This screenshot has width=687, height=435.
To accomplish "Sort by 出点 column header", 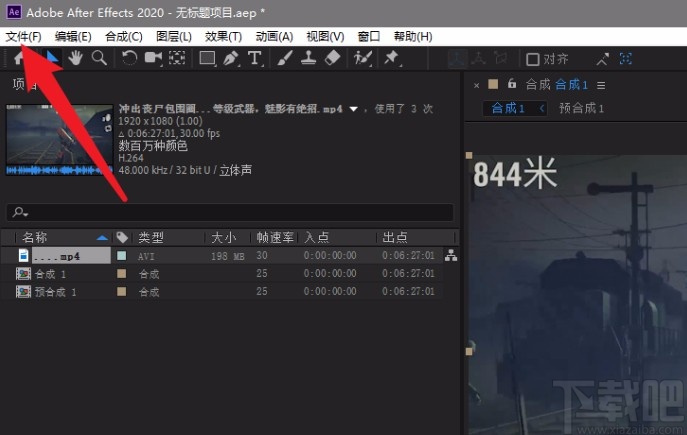I will click(x=395, y=237).
